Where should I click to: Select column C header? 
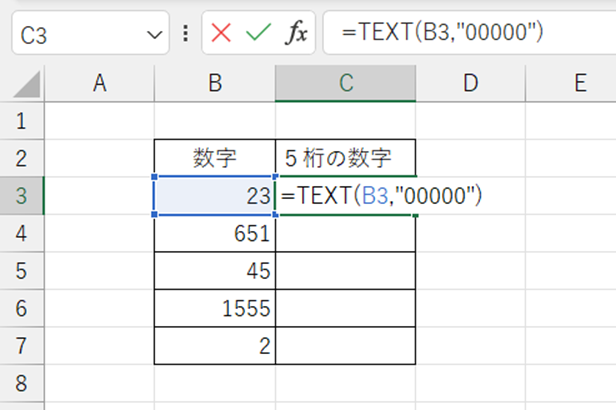pyautogui.click(x=345, y=84)
